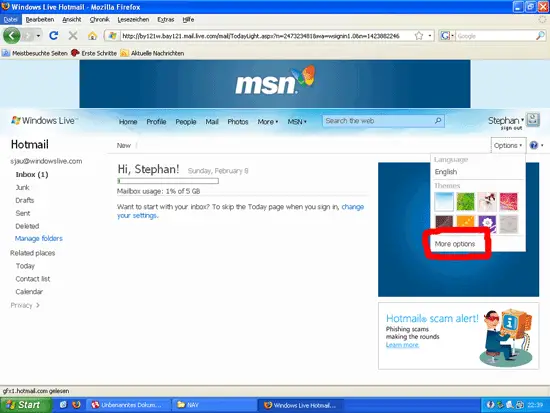Image resolution: width=550 pixels, height=413 pixels.
Task: Open Mail in navigation bar
Action: tap(212, 122)
